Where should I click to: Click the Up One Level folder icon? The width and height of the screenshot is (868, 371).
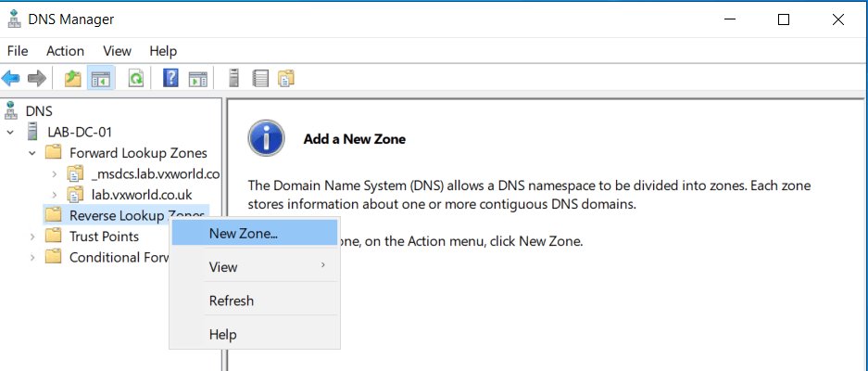click(72, 79)
